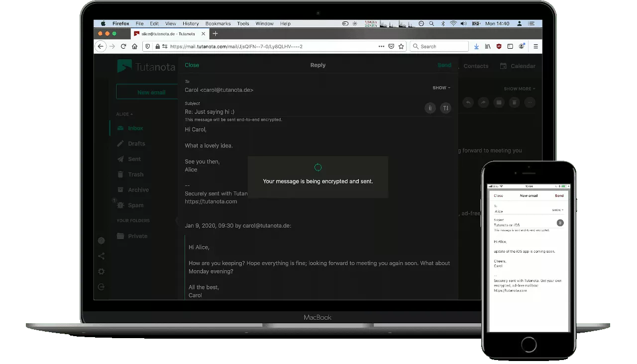Open settings with the gear icon
This screenshot has width=637, height=364.
coord(102,272)
